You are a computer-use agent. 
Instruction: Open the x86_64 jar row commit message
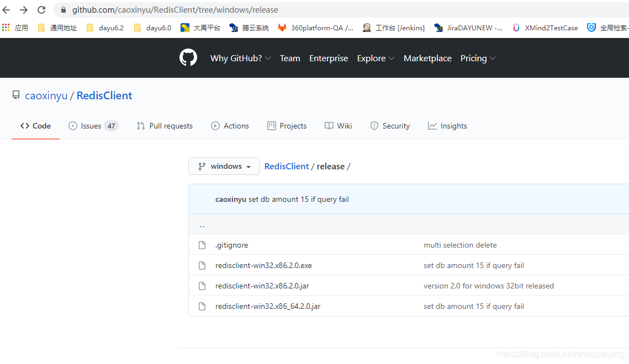pyautogui.click(x=474, y=306)
